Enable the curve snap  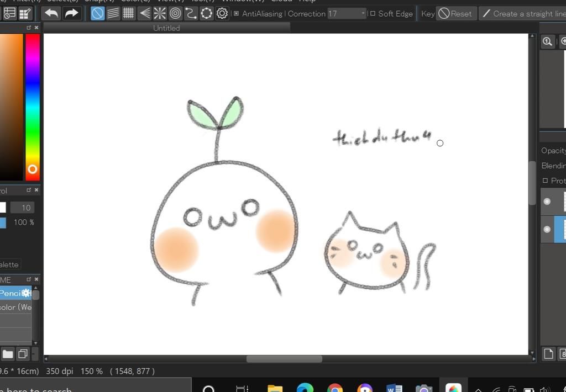191,14
